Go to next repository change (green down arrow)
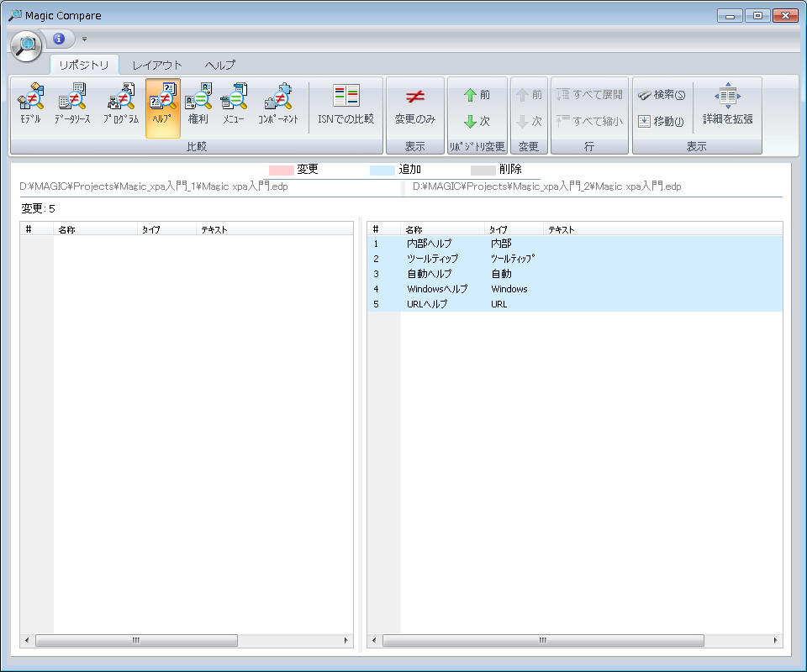Image resolution: width=807 pixels, height=672 pixels. [477, 121]
